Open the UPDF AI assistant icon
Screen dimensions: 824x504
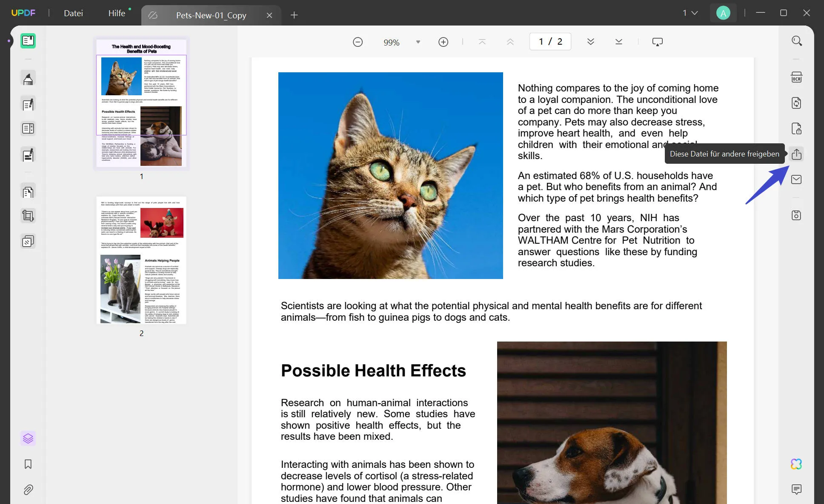click(x=796, y=464)
